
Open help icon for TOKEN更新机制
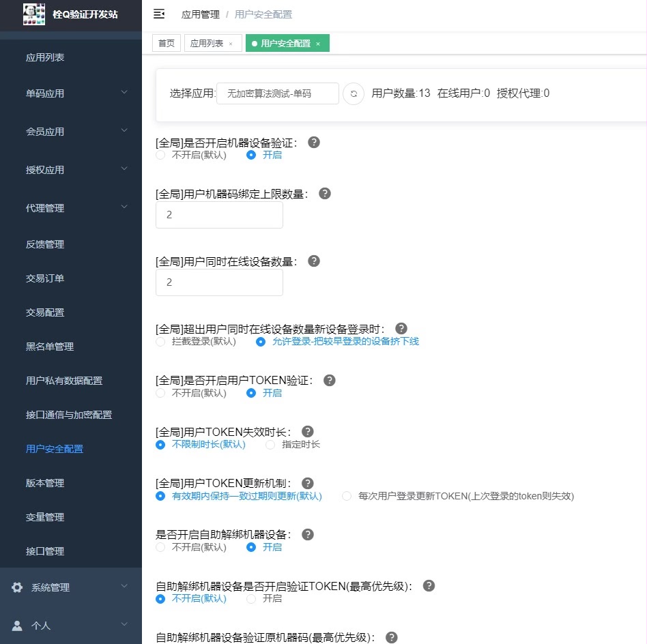tap(307, 483)
